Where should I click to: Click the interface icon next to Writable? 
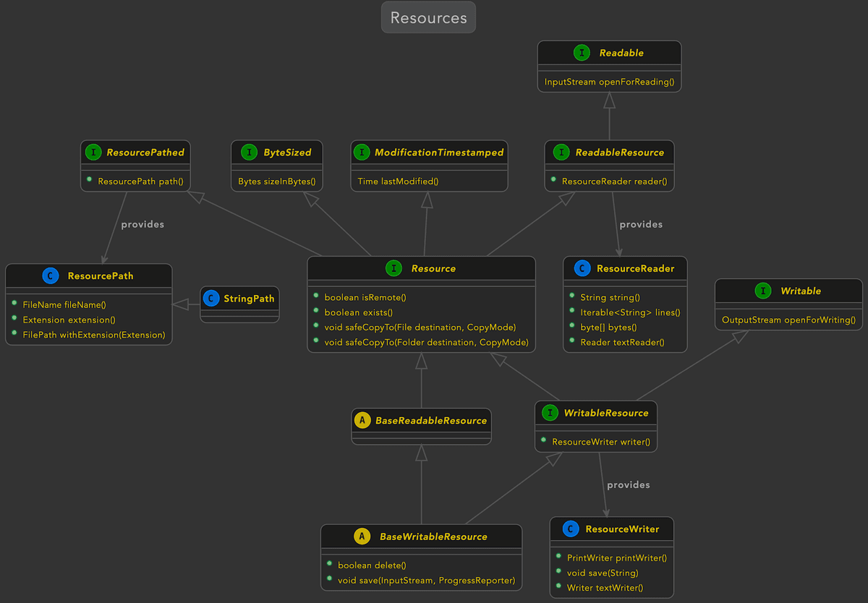click(763, 291)
